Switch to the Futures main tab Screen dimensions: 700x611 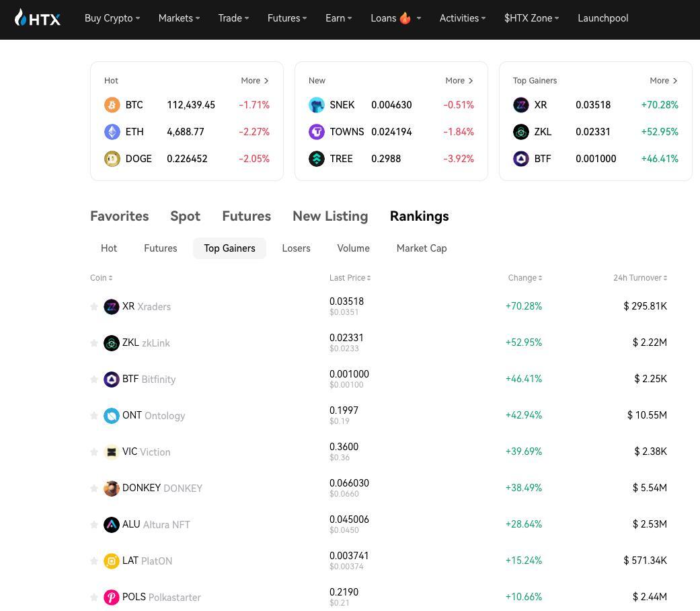pos(246,216)
